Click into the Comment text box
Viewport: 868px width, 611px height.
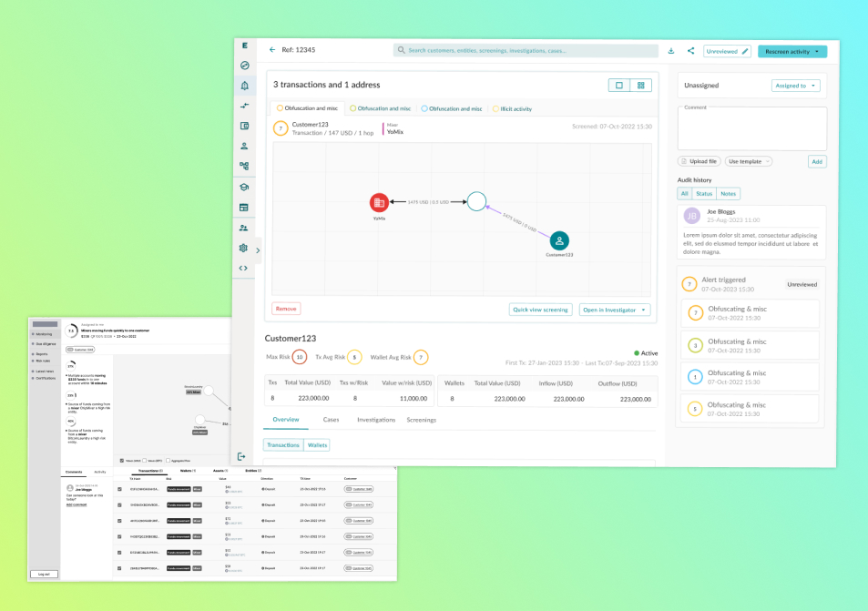tap(752, 129)
